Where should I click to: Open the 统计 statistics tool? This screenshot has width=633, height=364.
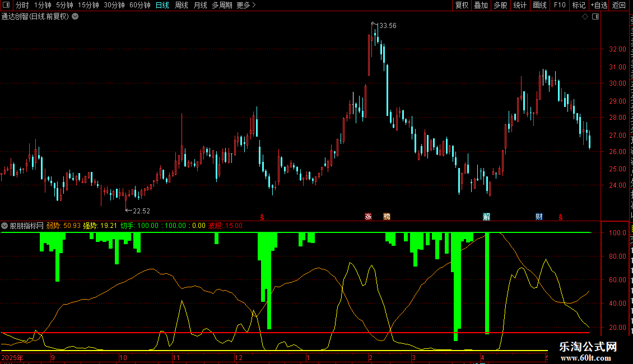point(519,5)
